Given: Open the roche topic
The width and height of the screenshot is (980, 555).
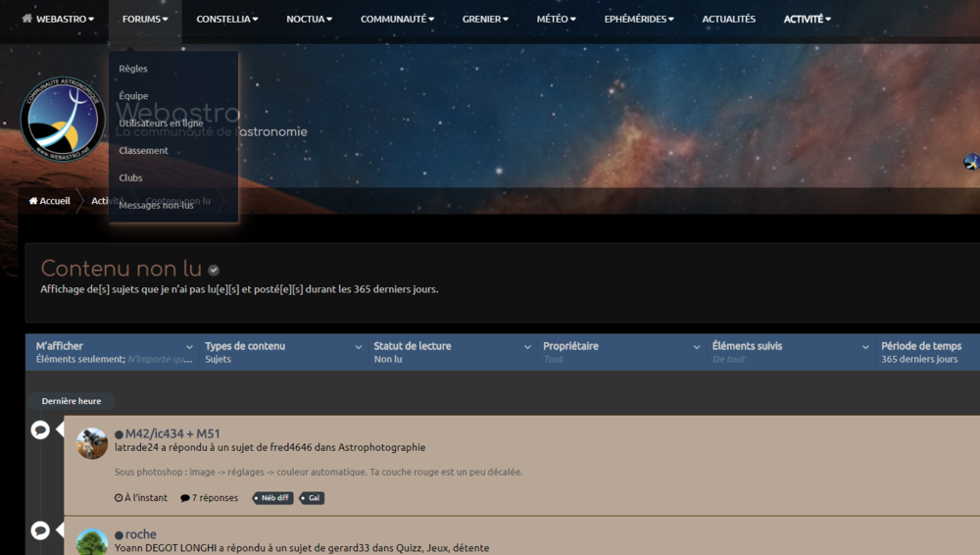Looking at the screenshot, I should click(x=140, y=534).
